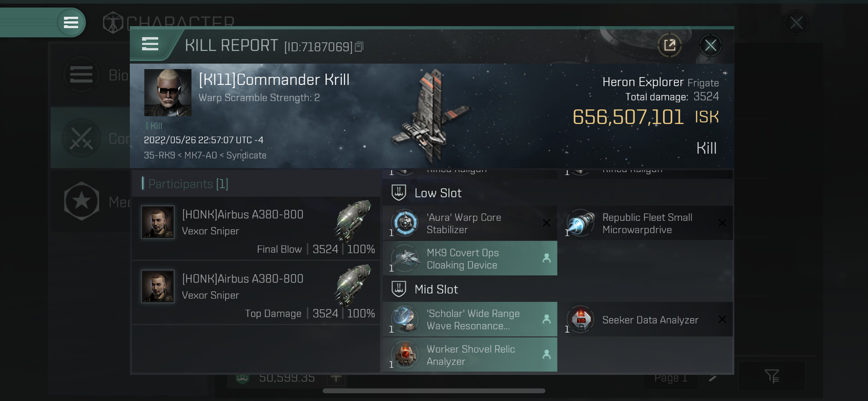
Task: Share the kill report externally
Action: [x=669, y=45]
